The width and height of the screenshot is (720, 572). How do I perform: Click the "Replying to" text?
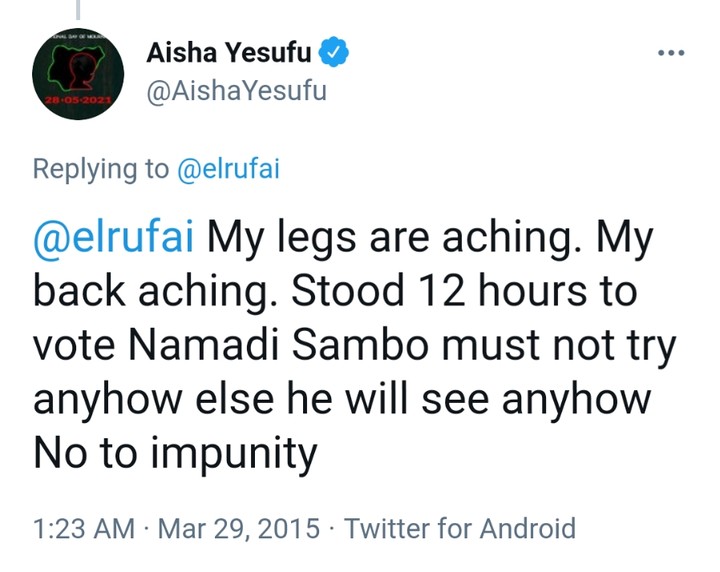click(x=101, y=169)
